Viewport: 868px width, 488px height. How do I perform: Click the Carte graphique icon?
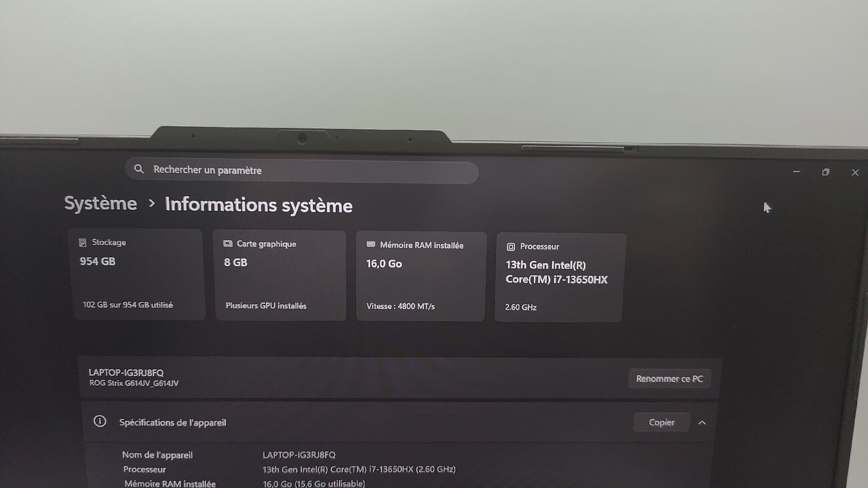[228, 244]
